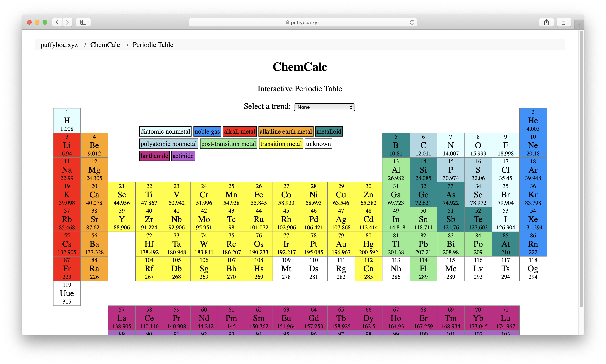Viewport: 606px width, 364px height.
Task: Select the lanthanide legend label
Action: click(154, 156)
